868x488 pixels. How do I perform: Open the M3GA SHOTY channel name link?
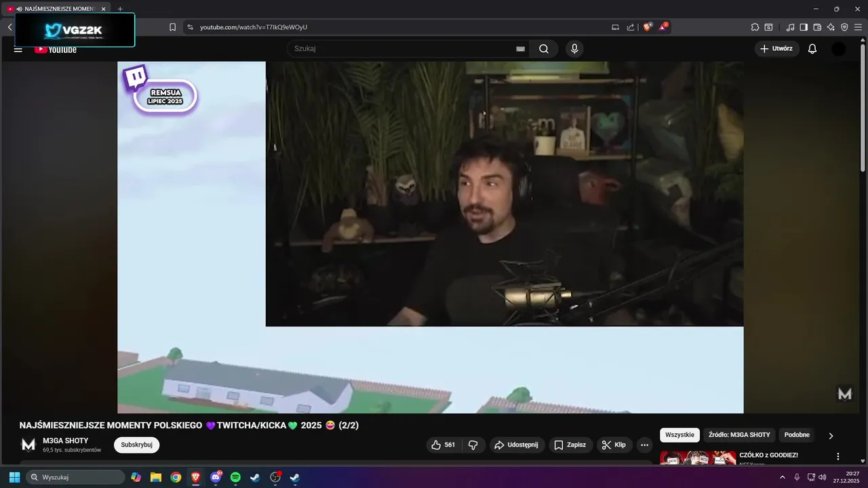point(66,441)
